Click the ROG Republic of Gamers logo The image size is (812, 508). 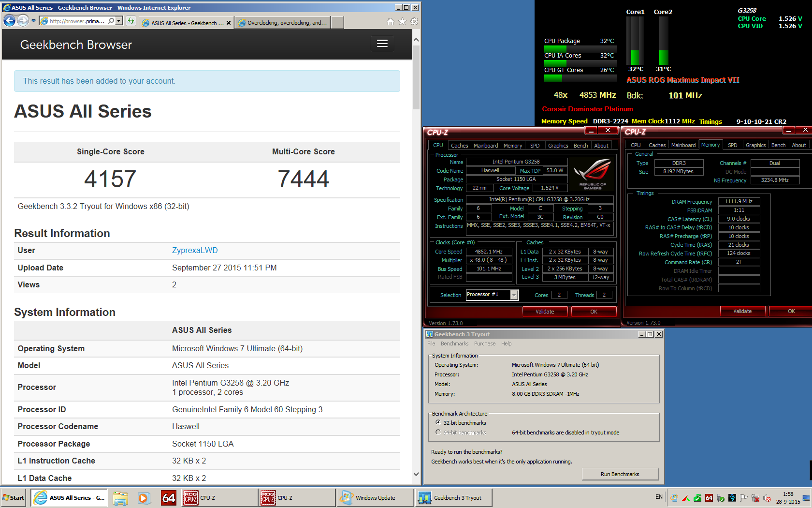coord(593,175)
